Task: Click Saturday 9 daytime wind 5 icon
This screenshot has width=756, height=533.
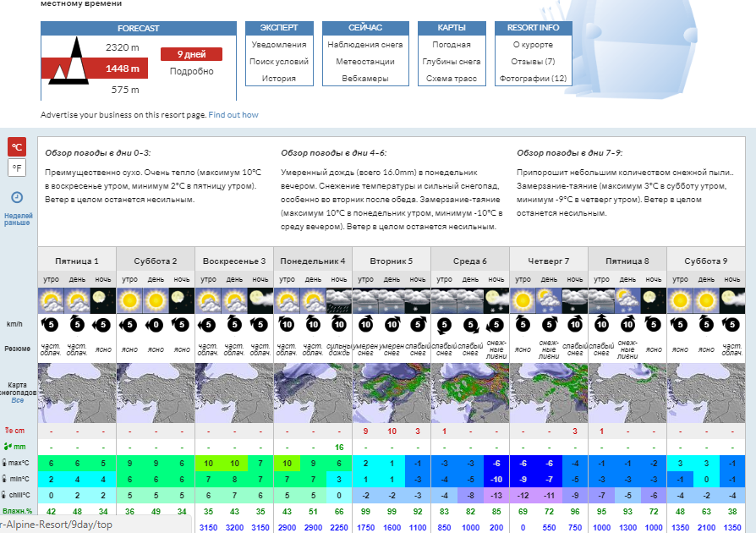Action: point(706,324)
